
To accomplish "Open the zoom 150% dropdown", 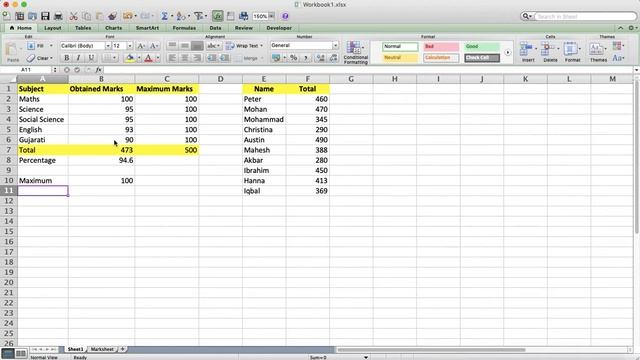I will (x=271, y=16).
